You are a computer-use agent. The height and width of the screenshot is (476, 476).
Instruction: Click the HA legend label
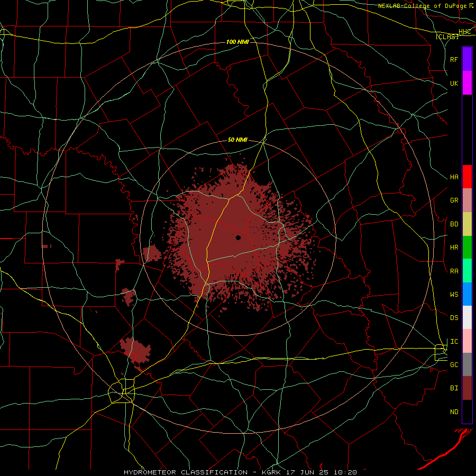(454, 177)
